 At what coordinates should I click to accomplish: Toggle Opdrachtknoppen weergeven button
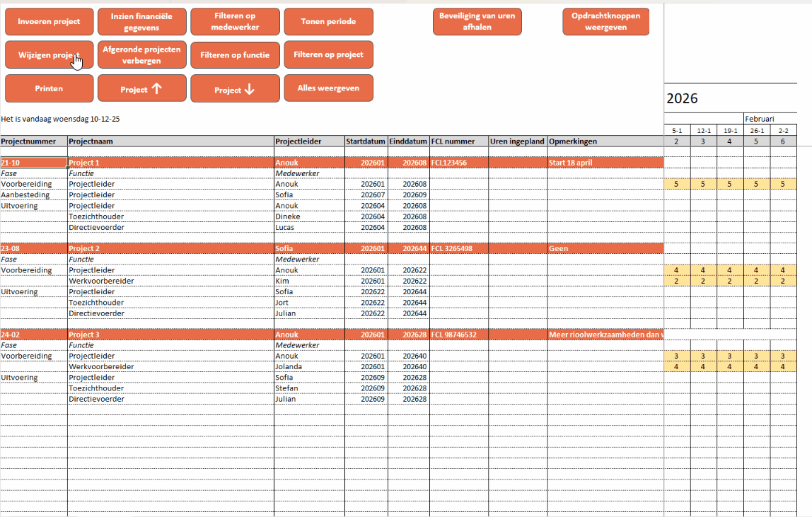pos(605,22)
